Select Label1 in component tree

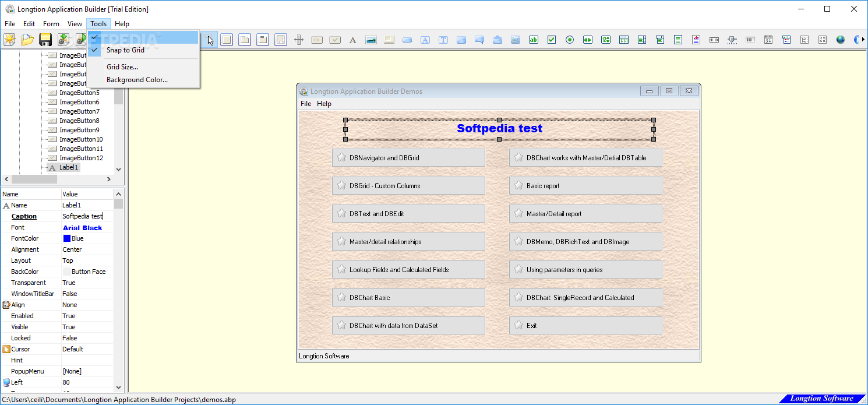point(69,167)
